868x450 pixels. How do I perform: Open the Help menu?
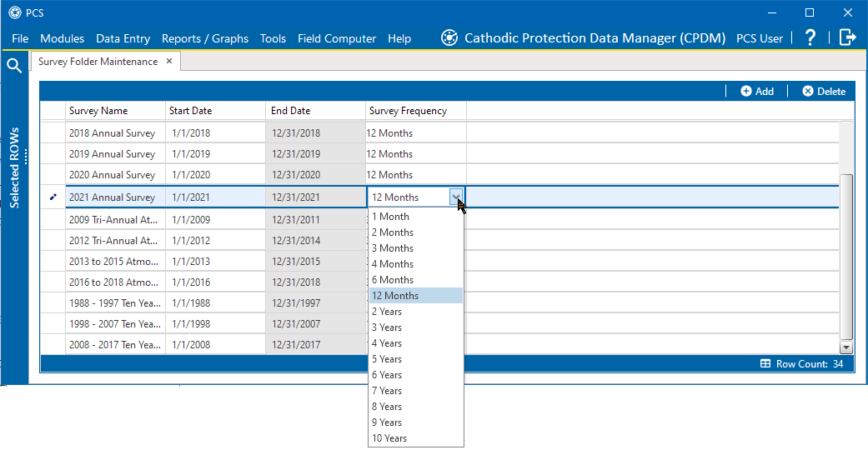(x=399, y=38)
